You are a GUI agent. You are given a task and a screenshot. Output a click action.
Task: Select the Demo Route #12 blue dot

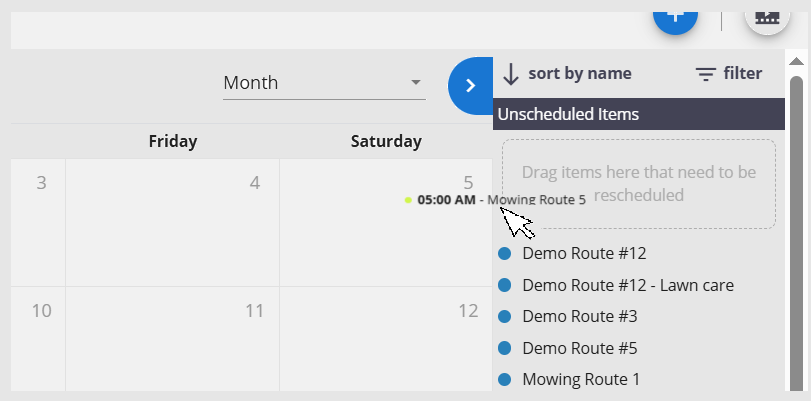[504, 254]
